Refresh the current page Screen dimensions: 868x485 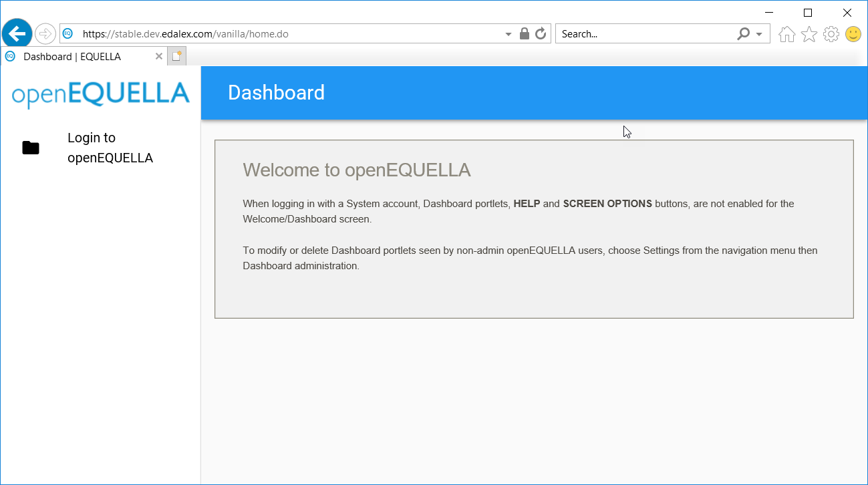tap(541, 33)
